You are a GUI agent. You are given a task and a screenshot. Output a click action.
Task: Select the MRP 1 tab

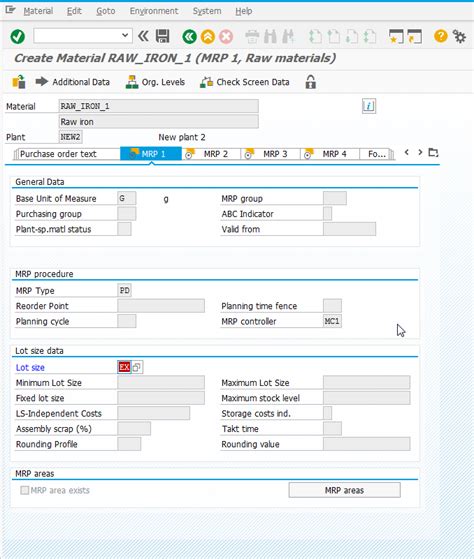(151, 154)
